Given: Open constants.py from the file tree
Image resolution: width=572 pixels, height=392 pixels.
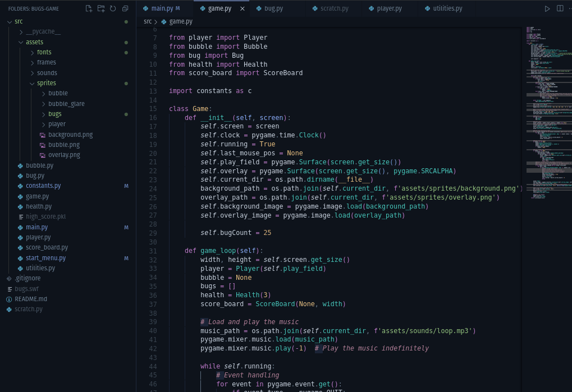Looking at the screenshot, I should click(43, 186).
